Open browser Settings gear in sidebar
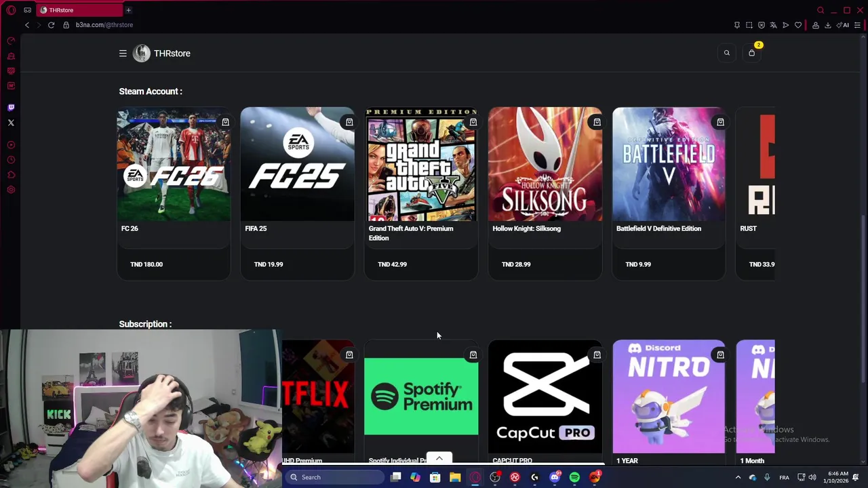Screen dimensions: 868x488 click(x=11, y=190)
